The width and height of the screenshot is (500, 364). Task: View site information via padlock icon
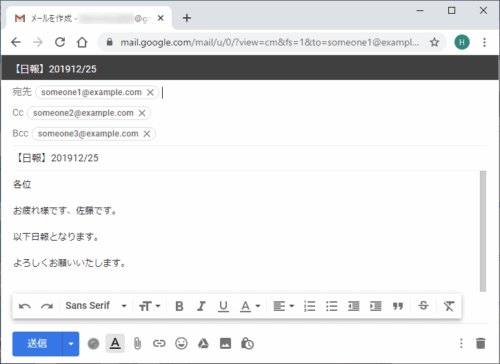109,42
